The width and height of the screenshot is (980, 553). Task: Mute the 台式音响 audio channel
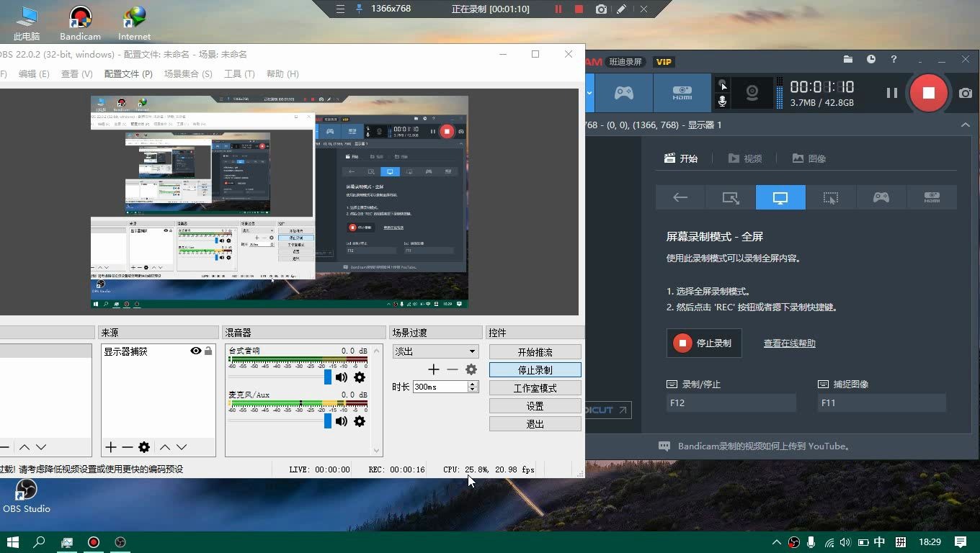click(341, 377)
